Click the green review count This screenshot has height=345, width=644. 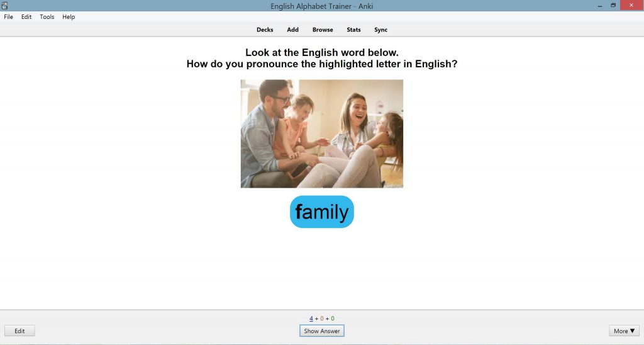(x=333, y=319)
